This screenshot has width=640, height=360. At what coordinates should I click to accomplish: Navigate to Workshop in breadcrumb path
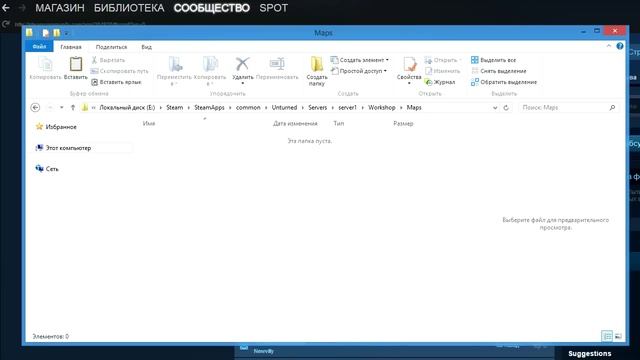pos(382,107)
